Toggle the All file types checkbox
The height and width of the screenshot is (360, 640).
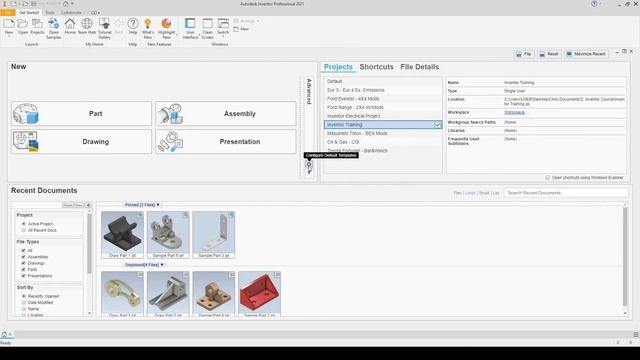click(23, 250)
